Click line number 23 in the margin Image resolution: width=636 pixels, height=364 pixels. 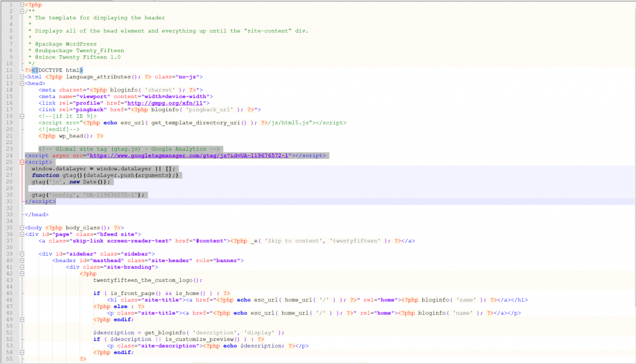9,149
